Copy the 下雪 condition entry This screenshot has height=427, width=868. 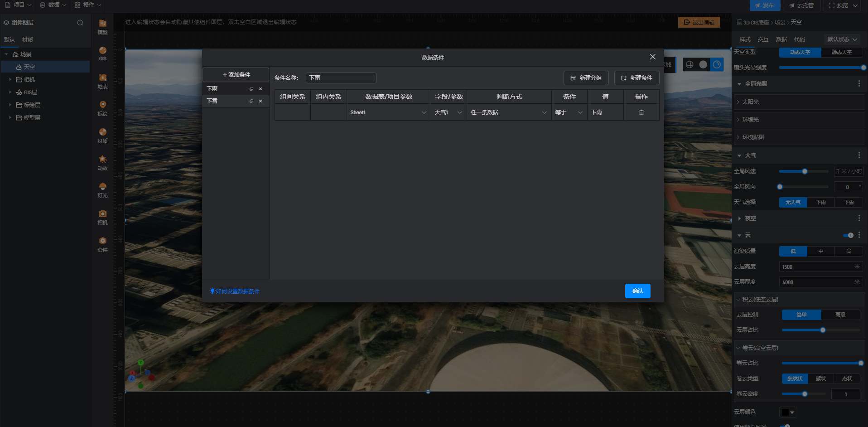click(x=251, y=101)
